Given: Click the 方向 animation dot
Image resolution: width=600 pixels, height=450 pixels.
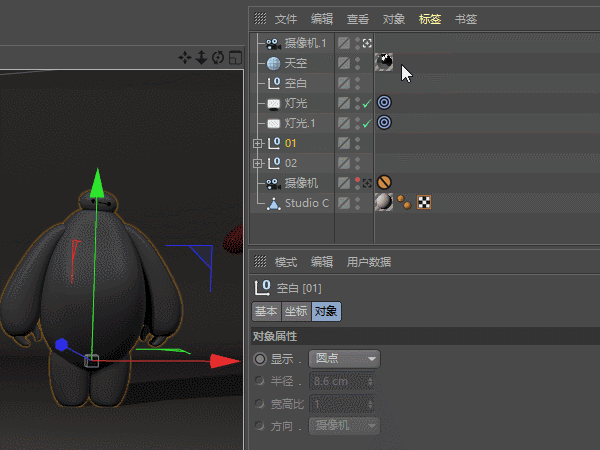Looking at the screenshot, I should [x=260, y=426].
